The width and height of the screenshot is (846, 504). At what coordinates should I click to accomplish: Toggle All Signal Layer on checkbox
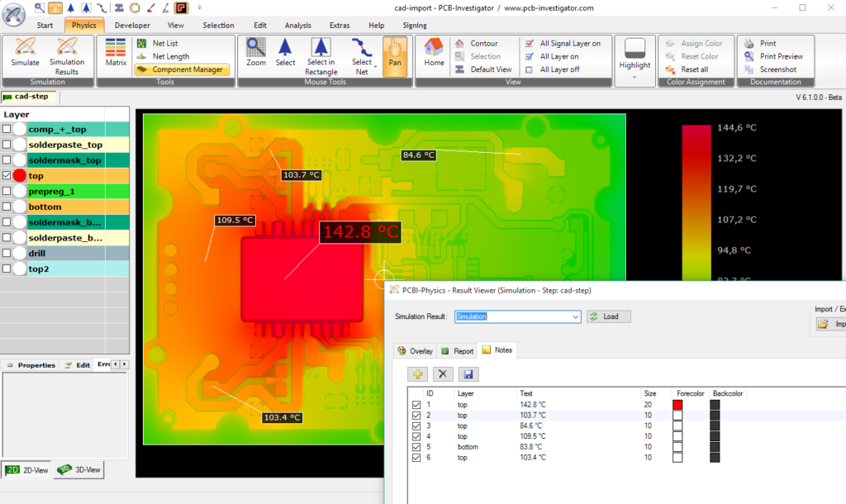tap(530, 43)
